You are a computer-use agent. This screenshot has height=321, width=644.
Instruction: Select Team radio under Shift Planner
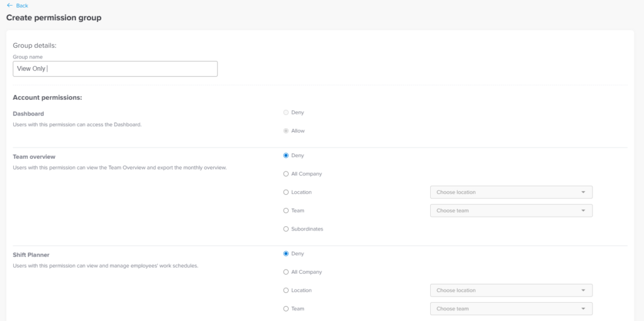[286, 308]
